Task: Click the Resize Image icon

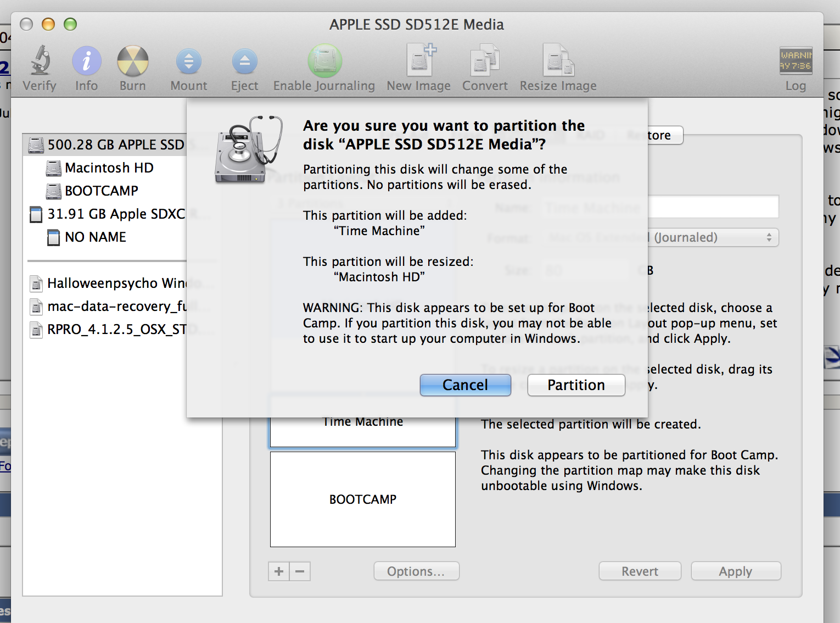Action: tap(558, 59)
